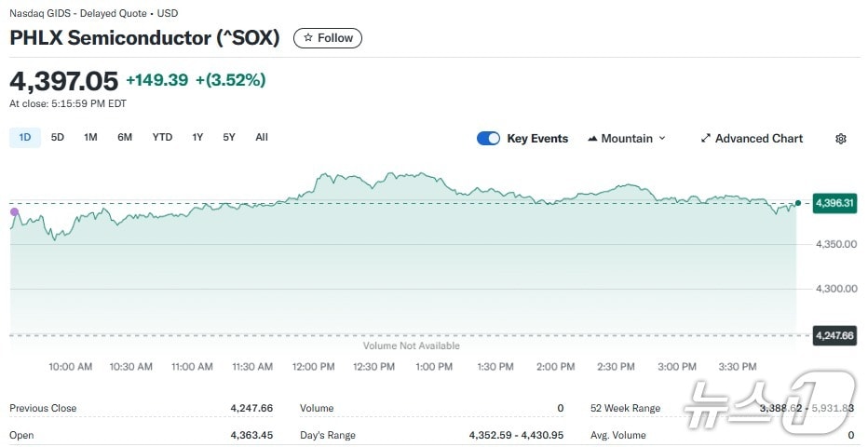Click the green current price dot
Screen dimensions: 868x447
(798, 203)
